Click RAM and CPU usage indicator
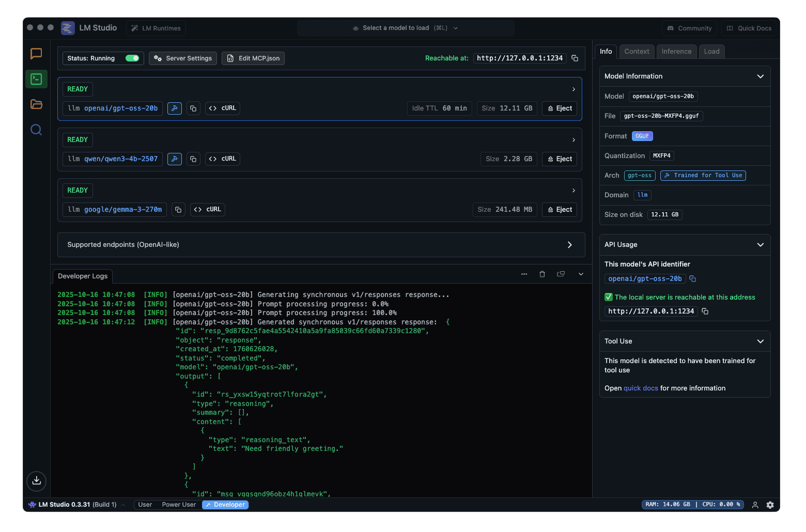The width and height of the screenshot is (806, 532). pos(692,505)
